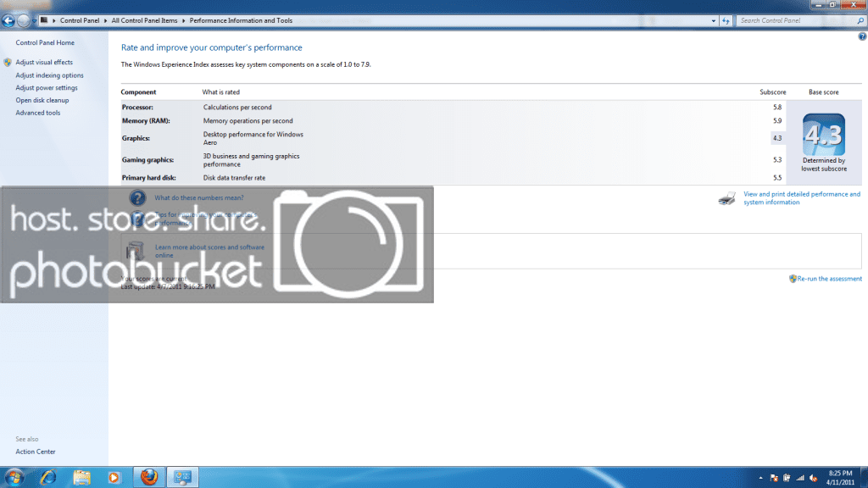
Task: Switch to Firefox on the taskbar
Action: point(149,477)
